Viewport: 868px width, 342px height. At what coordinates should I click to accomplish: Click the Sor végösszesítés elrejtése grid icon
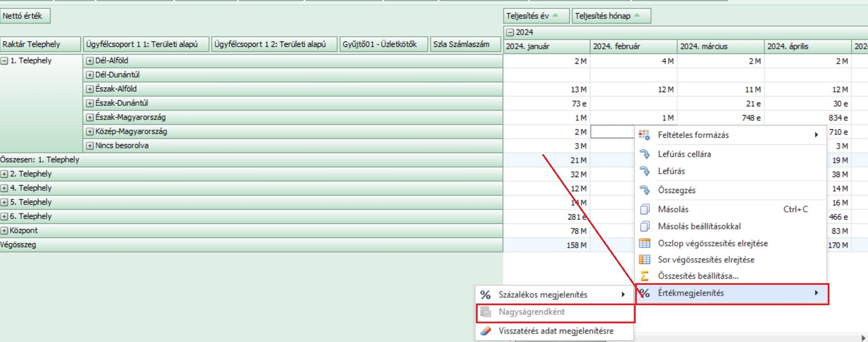(644, 260)
